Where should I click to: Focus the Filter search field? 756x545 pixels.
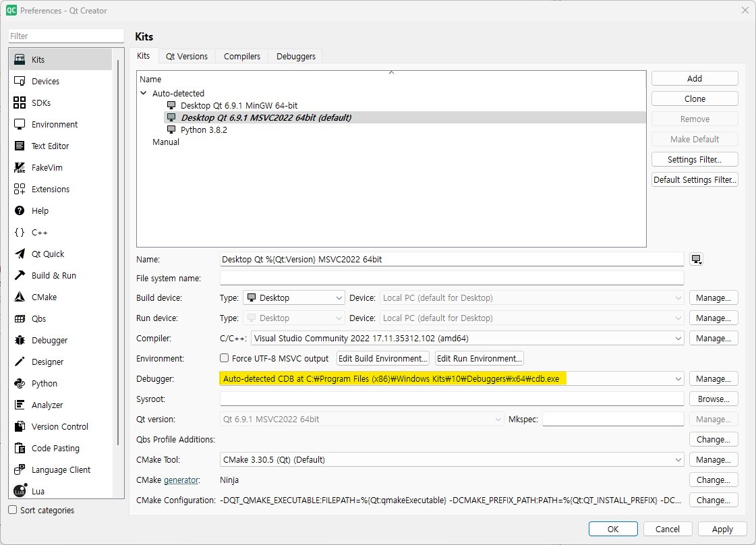point(66,36)
